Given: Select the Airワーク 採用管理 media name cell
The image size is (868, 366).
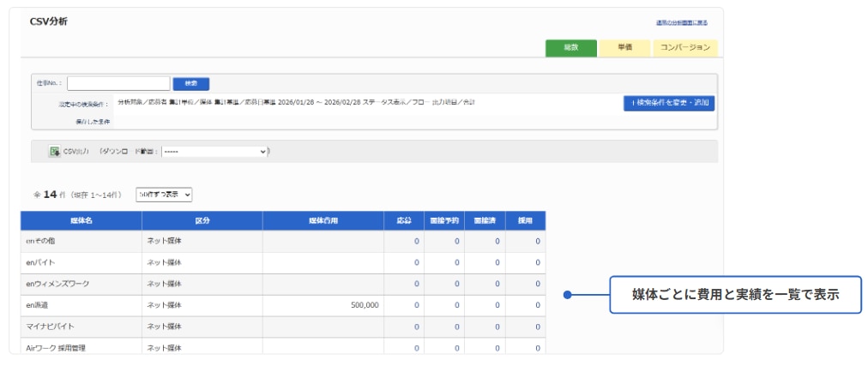Looking at the screenshot, I should point(81,348).
